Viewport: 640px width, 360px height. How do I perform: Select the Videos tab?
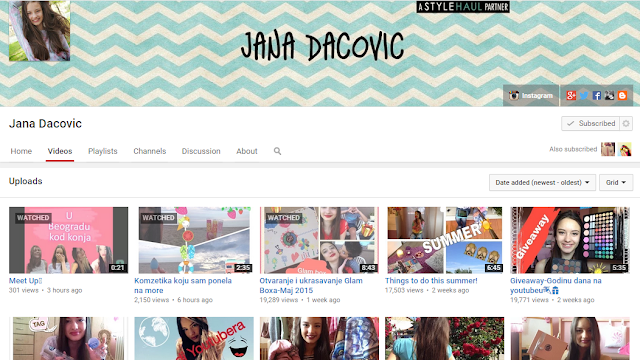coord(60,151)
